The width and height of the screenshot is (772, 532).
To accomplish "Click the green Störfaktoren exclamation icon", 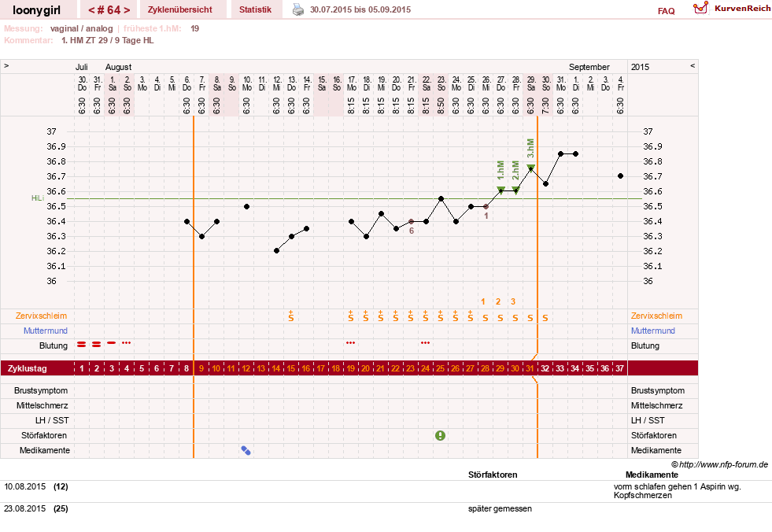I will 440,435.
